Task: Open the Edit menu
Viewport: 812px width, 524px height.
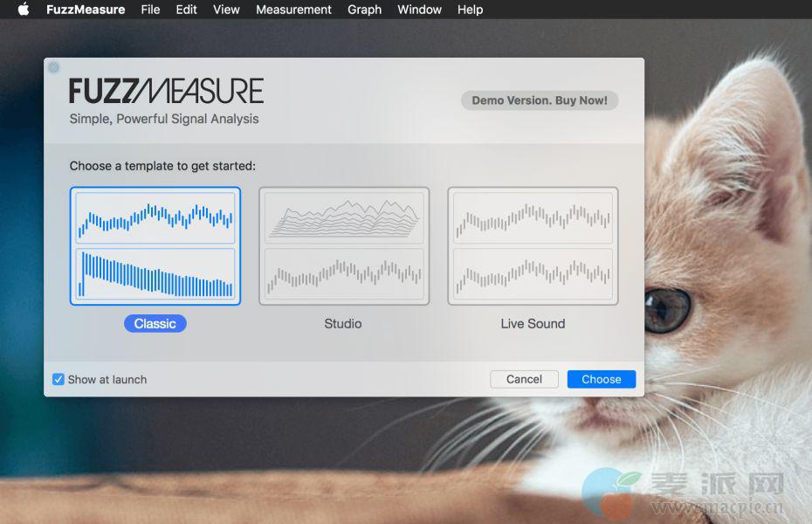Action: tap(186, 10)
